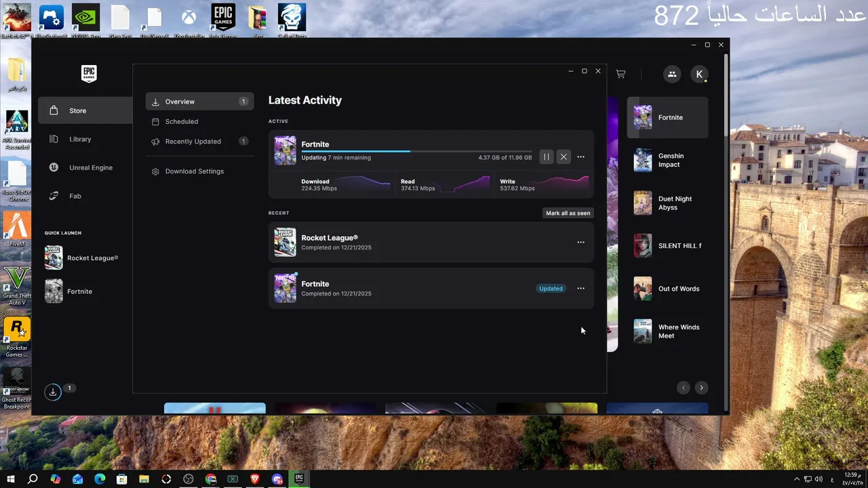Click the active Fortnite download thumbnail
This screenshot has width=868, height=488.
click(x=285, y=150)
